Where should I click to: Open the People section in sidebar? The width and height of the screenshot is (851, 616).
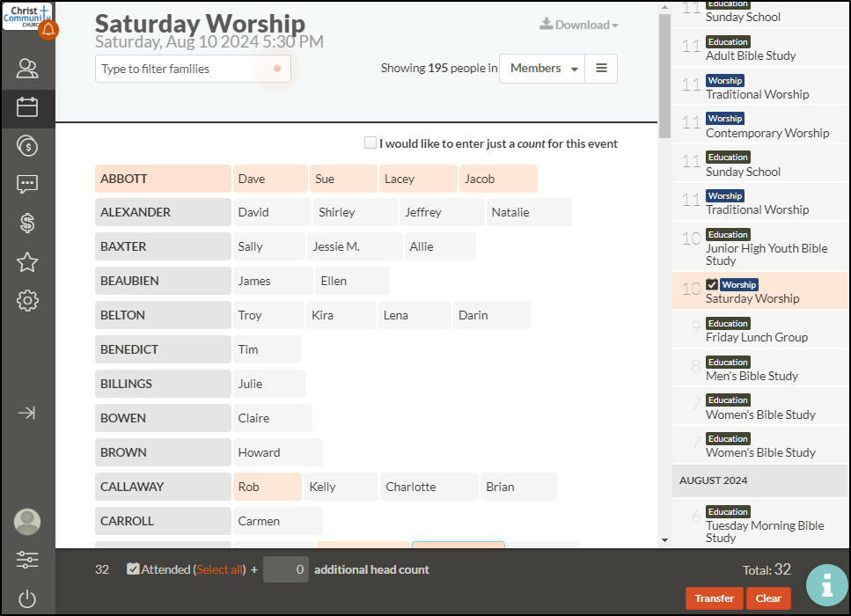coord(27,69)
